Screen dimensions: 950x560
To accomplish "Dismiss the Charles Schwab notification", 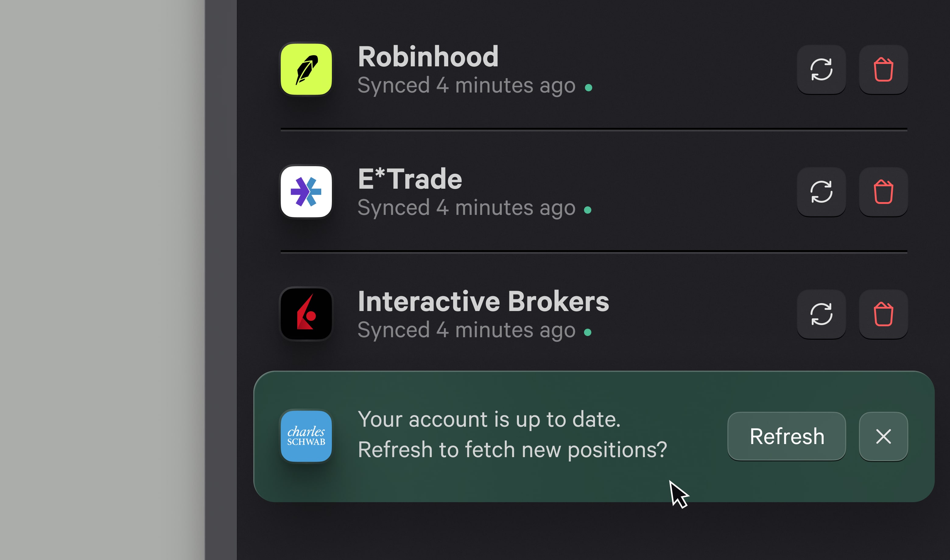I will tap(883, 437).
